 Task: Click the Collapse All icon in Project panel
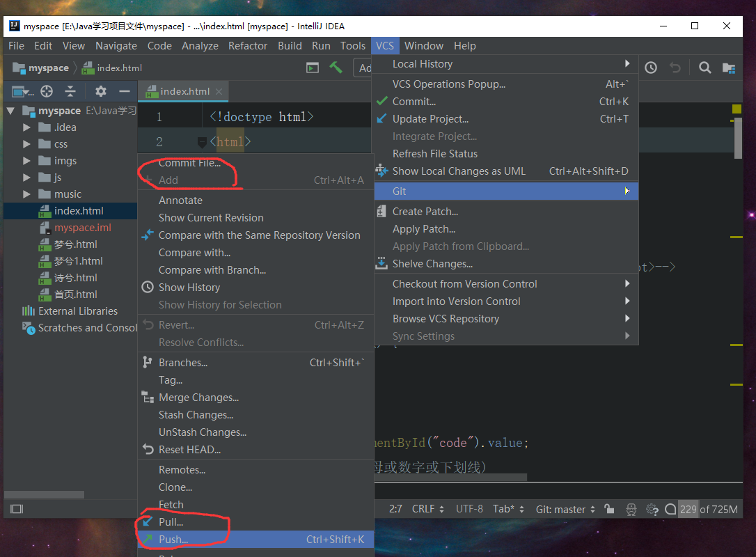70,91
